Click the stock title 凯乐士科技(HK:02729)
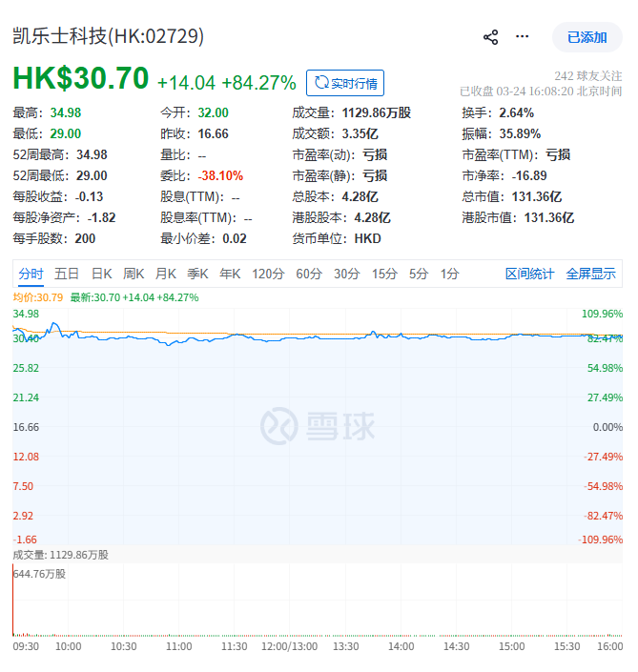 click(x=108, y=36)
